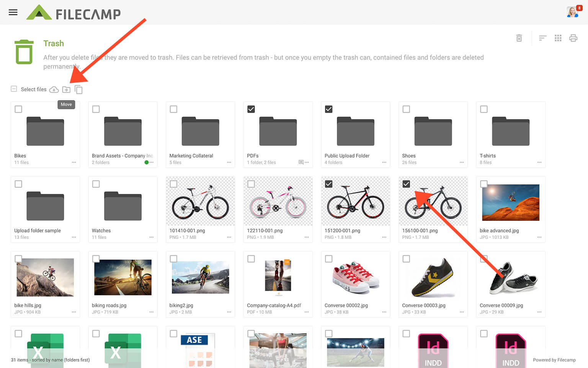The height and width of the screenshot is (368, 588).
Task: Uncheck the 151200-001.png checkbox
Action: pyautogui.click(x=328, y=184)
